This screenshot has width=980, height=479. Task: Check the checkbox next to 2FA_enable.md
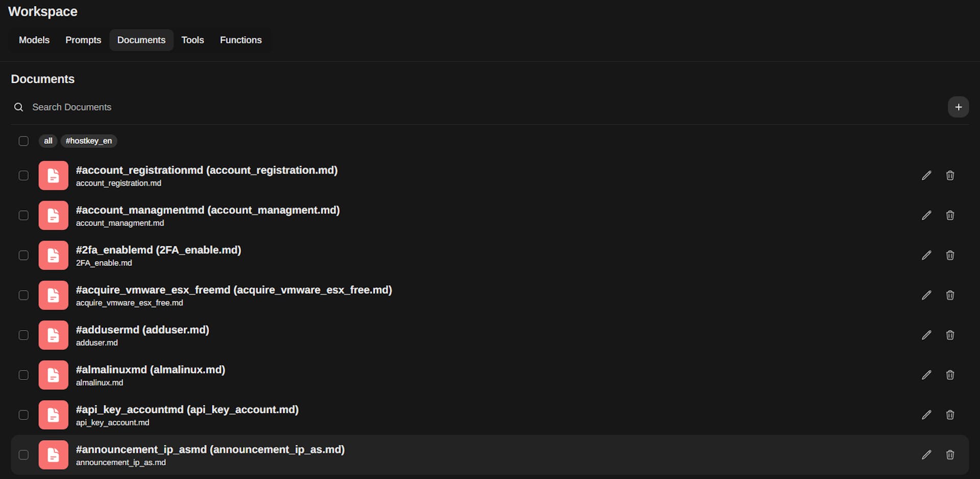click(x=23, y=255)
